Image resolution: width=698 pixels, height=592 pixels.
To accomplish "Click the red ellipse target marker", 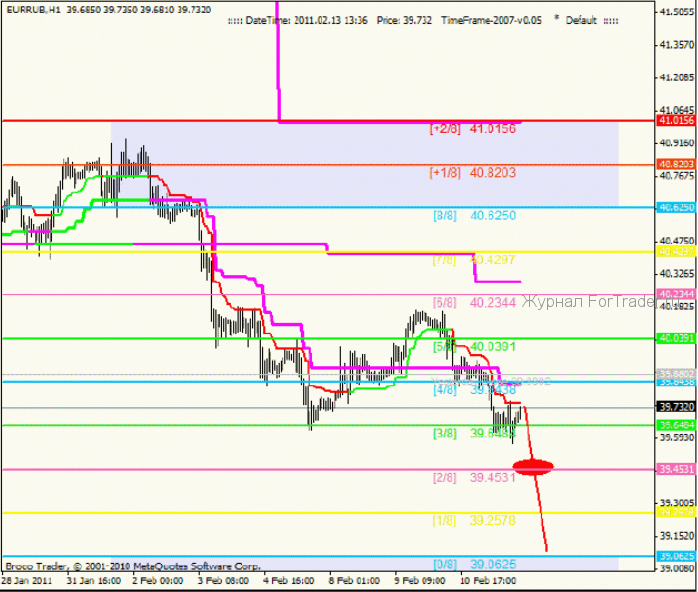I will pyautogui.click(x=533, y=467).
